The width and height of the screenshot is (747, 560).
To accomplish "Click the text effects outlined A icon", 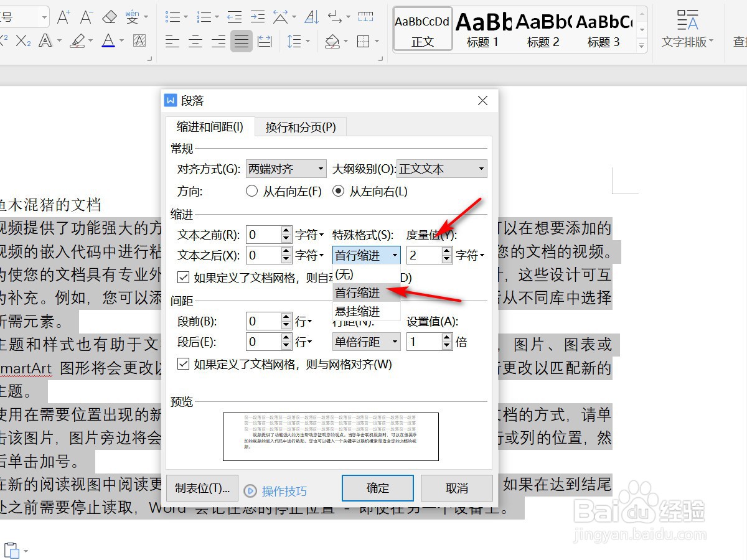I will 45,42.
